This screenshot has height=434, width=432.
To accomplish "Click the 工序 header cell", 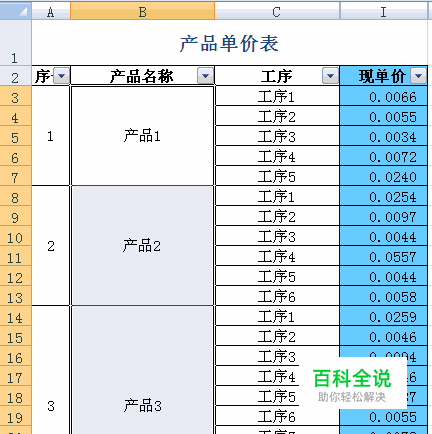I will pos(277,76).
